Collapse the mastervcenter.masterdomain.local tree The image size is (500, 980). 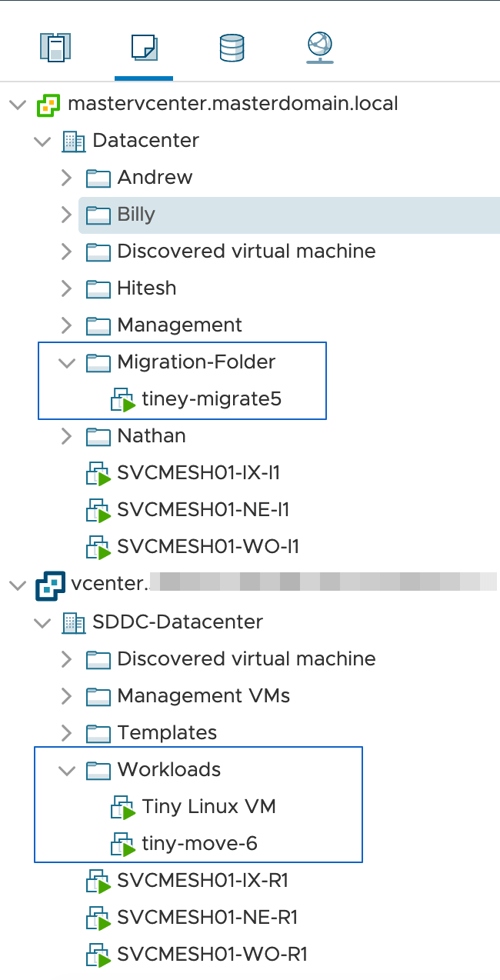point(17,104)
